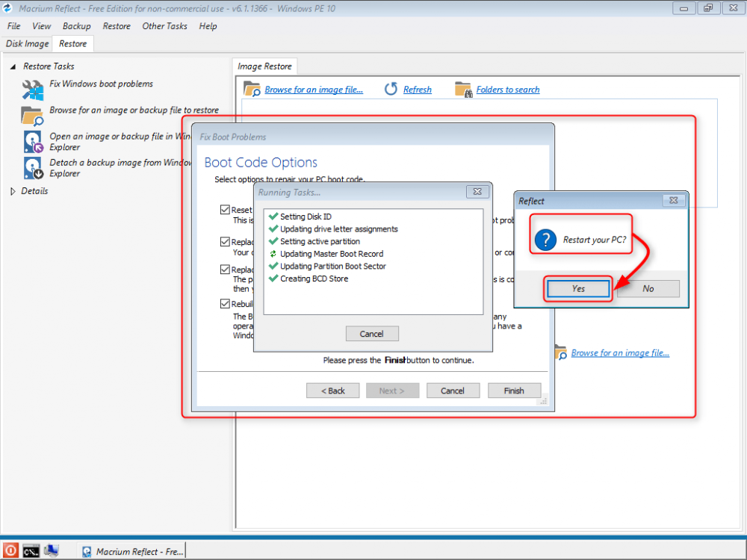
Task: Toggle the second Replace checkbox, above the 'The p' line
Action: [225, 269]
